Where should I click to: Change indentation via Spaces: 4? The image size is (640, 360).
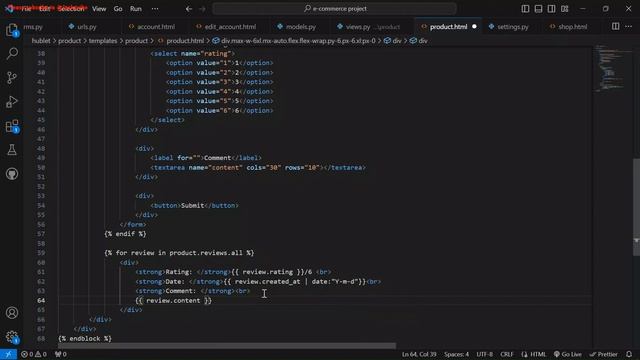click(x=456, y=354)
